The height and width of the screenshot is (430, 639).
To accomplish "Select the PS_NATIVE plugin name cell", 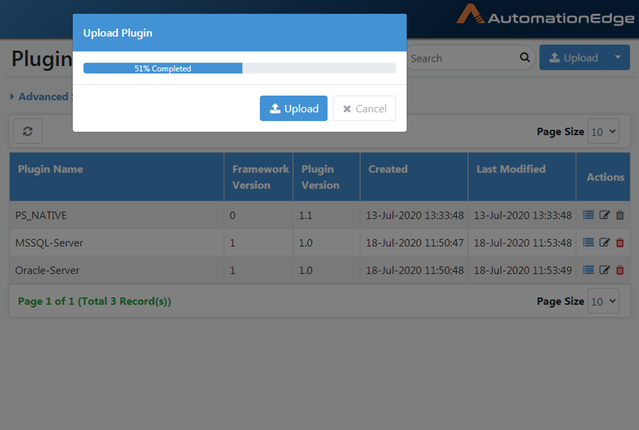I will coord(117,215).
